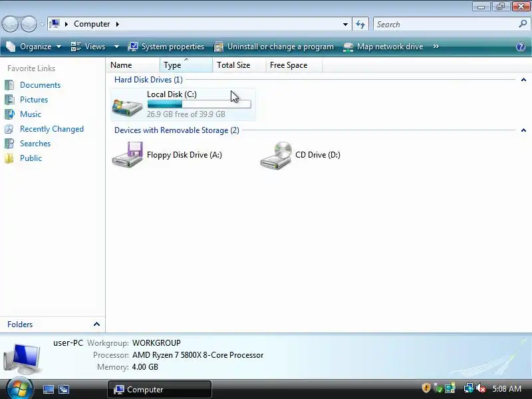The image size is (532, 399).
Task: Click the muted volume tray icon
Action: point(480,388)
